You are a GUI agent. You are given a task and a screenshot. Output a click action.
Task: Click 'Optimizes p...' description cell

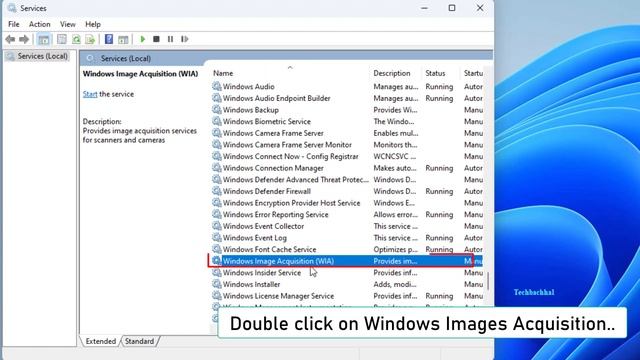tap(396, 249)
